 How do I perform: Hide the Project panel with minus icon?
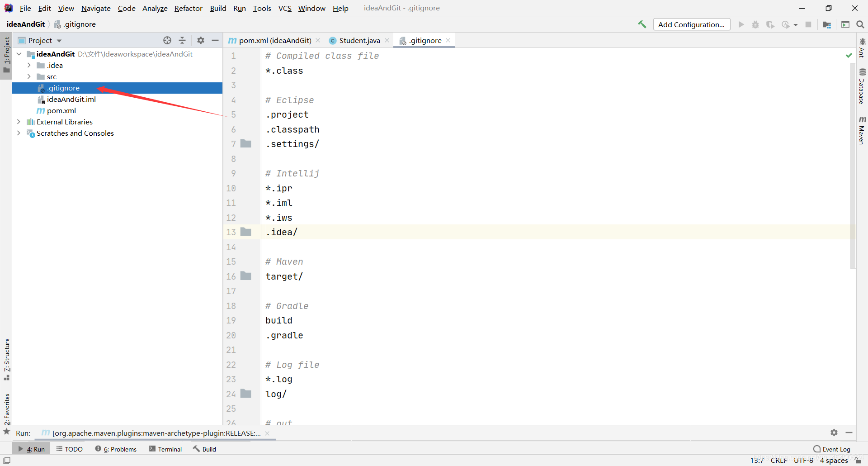coord(215,40)
